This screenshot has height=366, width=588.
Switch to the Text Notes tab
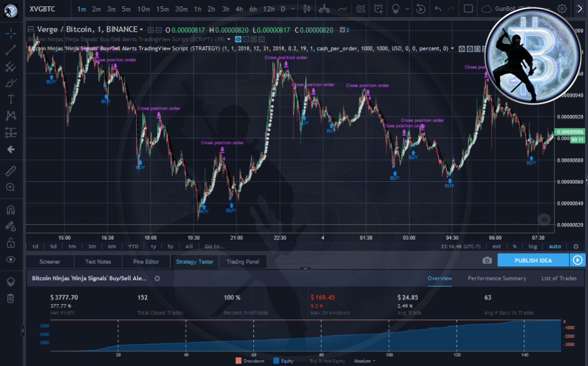click(x=98, y=262)
